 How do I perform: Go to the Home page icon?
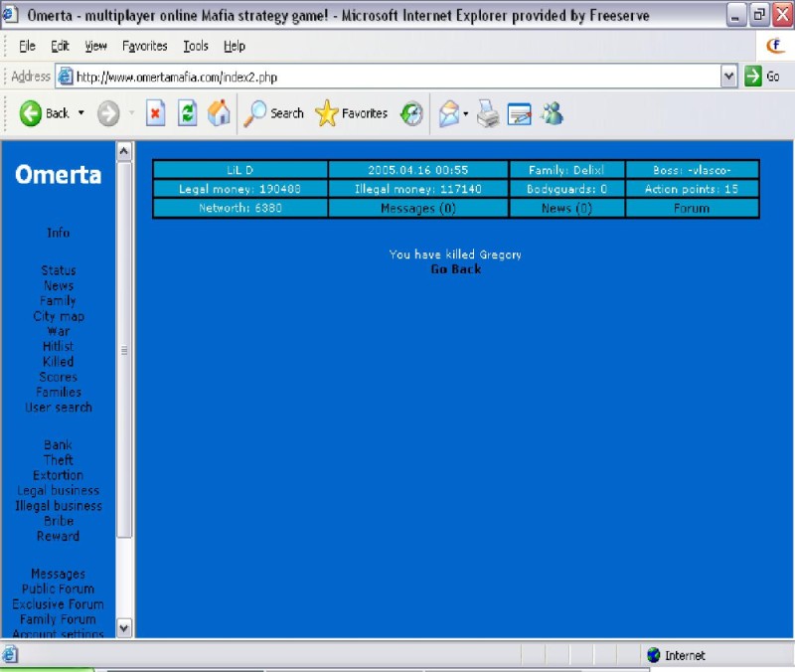pos(219,112)
